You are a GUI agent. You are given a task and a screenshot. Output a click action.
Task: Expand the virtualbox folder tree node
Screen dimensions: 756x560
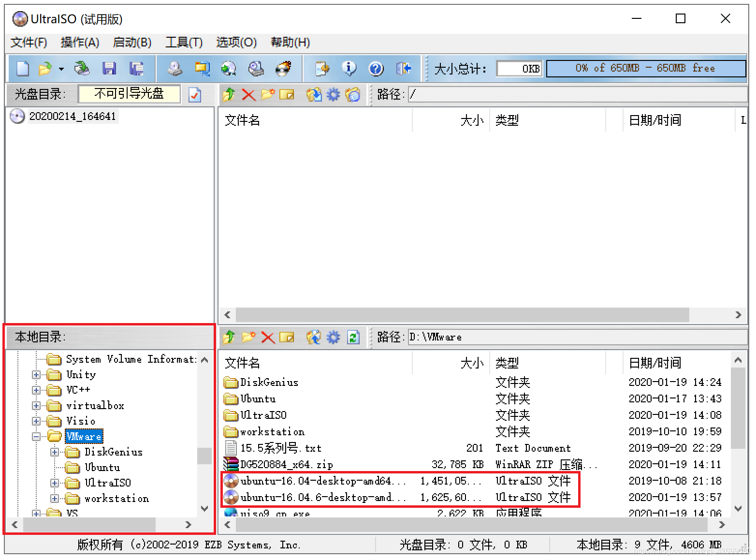36,406
